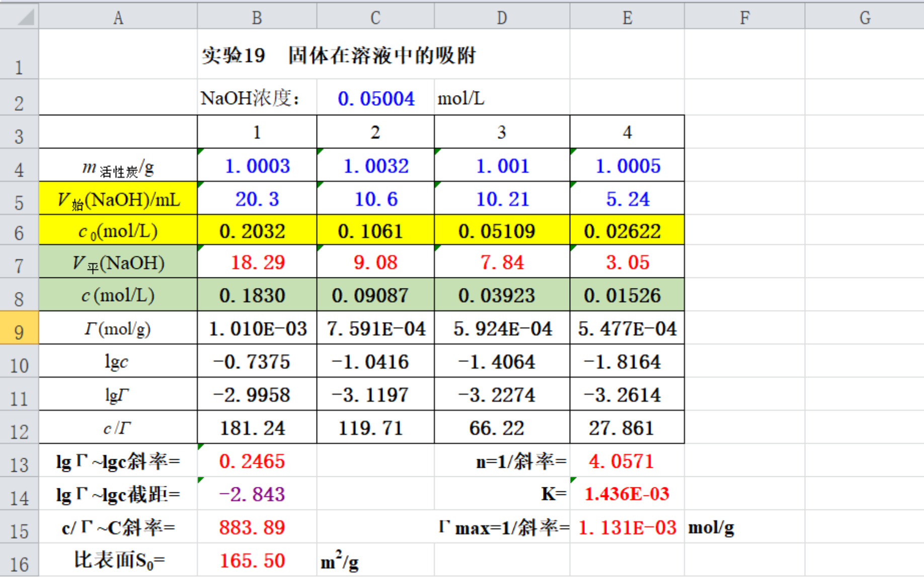Select specific surface area cell 165.50

(257, 560)
